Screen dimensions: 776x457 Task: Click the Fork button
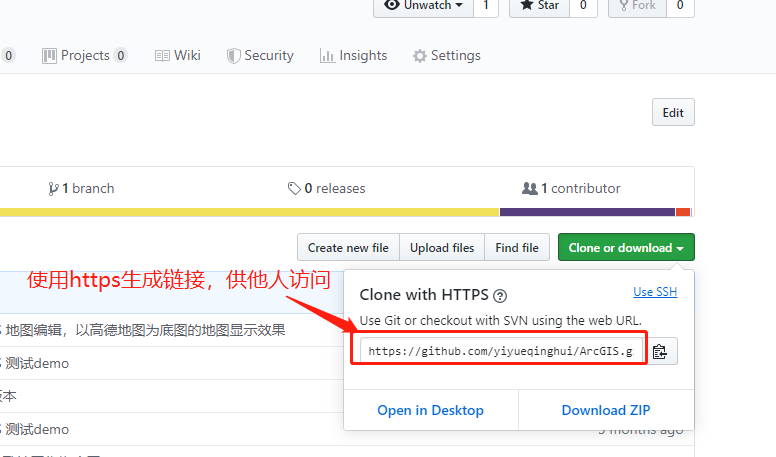tap(637, 6)
